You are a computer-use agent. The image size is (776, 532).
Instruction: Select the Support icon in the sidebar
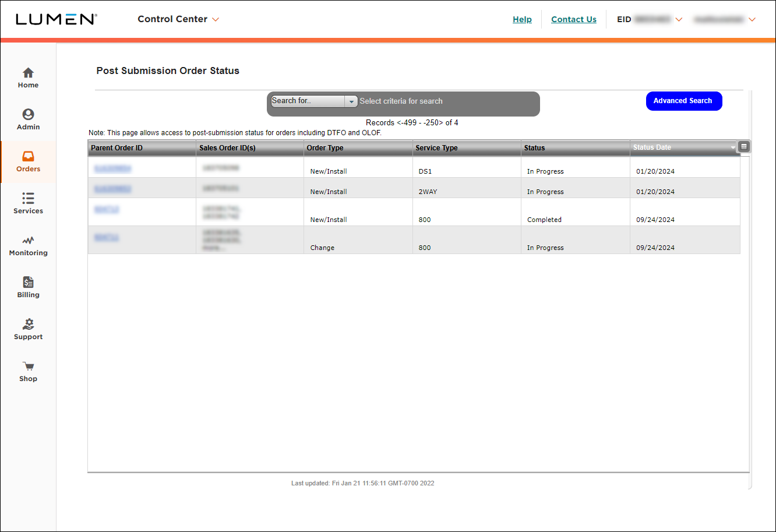coord(28,325)
